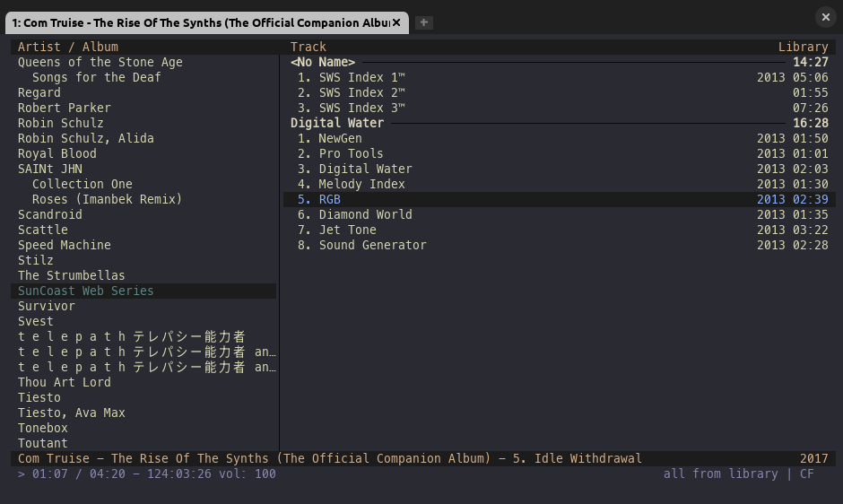Click the 'all from library' status text
843x504 pixels.
tap(720, 474)
